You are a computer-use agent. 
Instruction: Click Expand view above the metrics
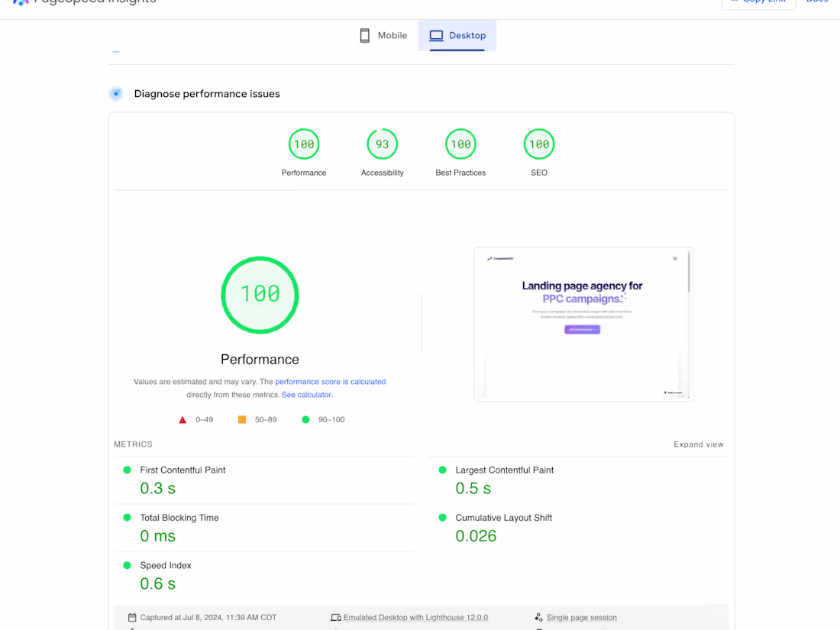[x=698, y=444]
